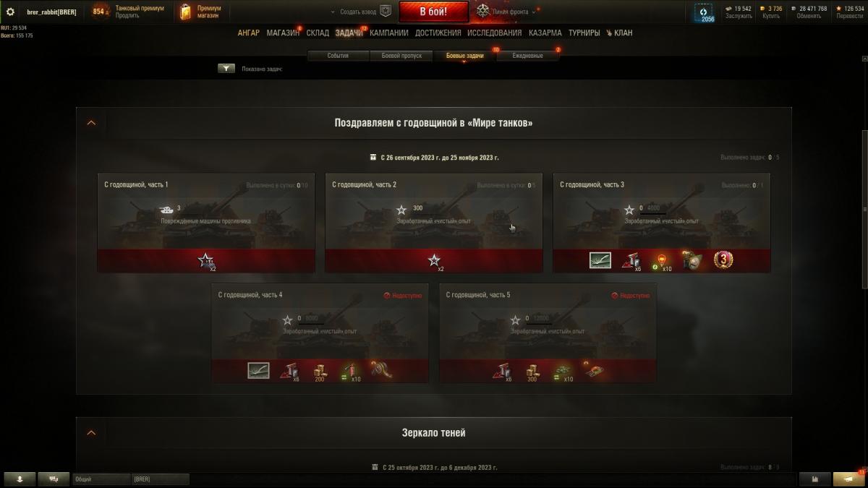The height and width of the screenshot is (488, 868).
Task: Open the Создать взвод dropdown
Action: [354, 12]
